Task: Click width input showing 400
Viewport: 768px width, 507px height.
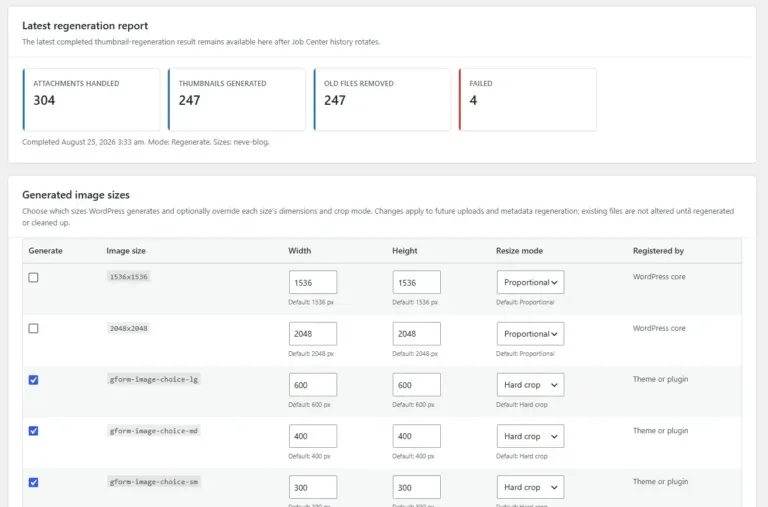Action: point(313,436)
